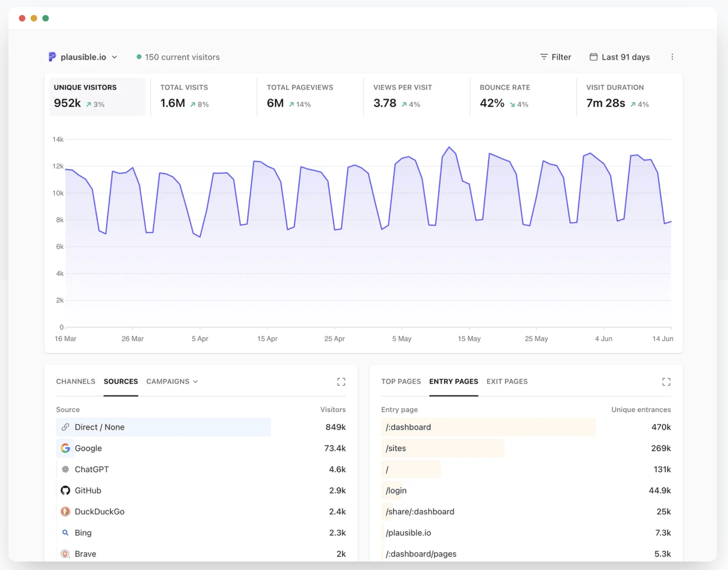The image size is (728, 570).
Task: Filter by the Google source row
Action: coord(201,448)
